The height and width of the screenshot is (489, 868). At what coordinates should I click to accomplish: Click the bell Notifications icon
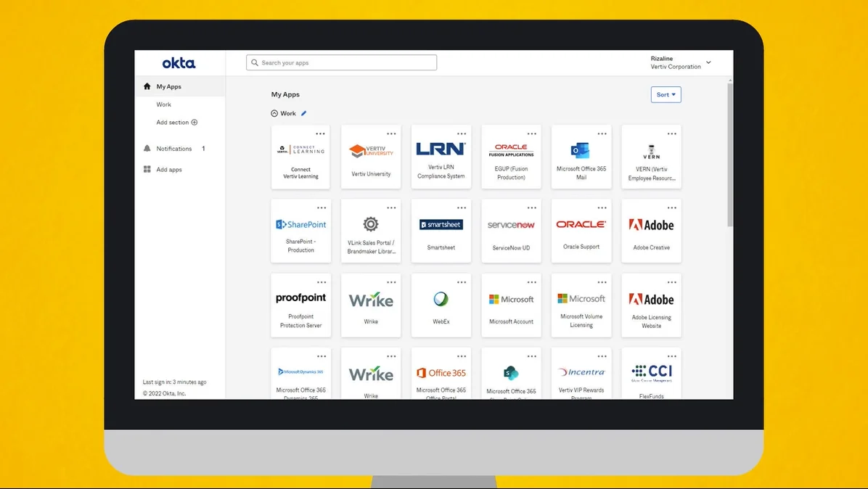tap(147, 148)
